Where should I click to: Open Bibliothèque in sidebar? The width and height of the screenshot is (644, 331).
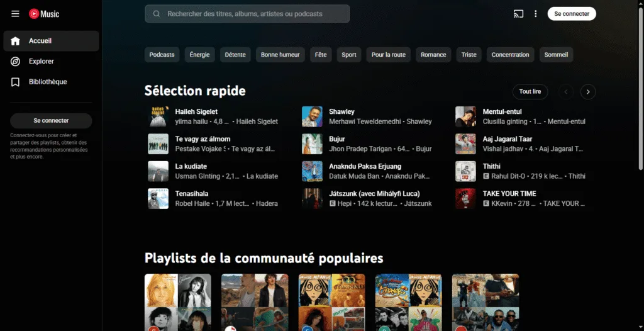(x=51, y=82)
